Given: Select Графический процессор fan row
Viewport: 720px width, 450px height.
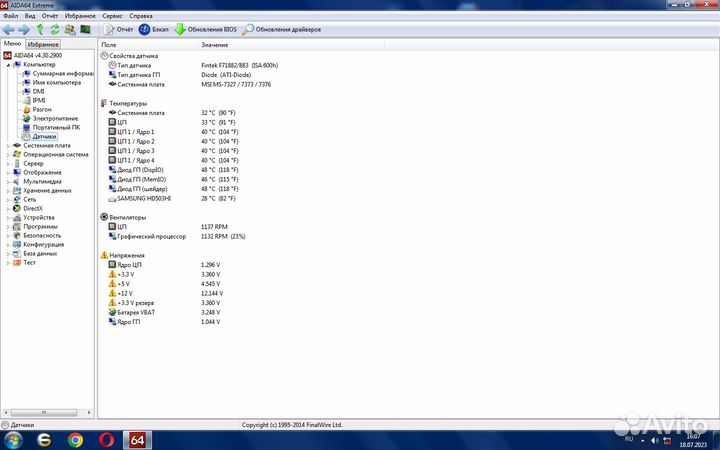Looking at the screenshot, I should coord(177,236).
